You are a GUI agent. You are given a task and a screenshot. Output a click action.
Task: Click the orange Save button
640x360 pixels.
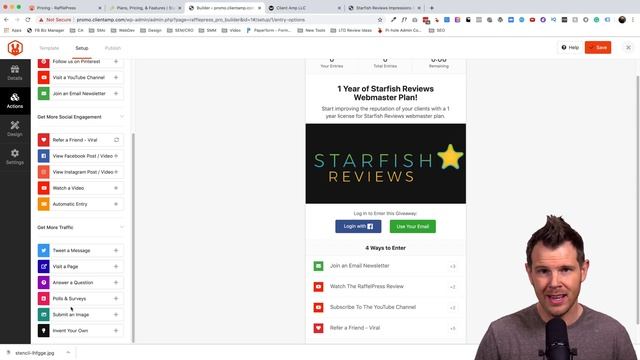coord(598,47)
